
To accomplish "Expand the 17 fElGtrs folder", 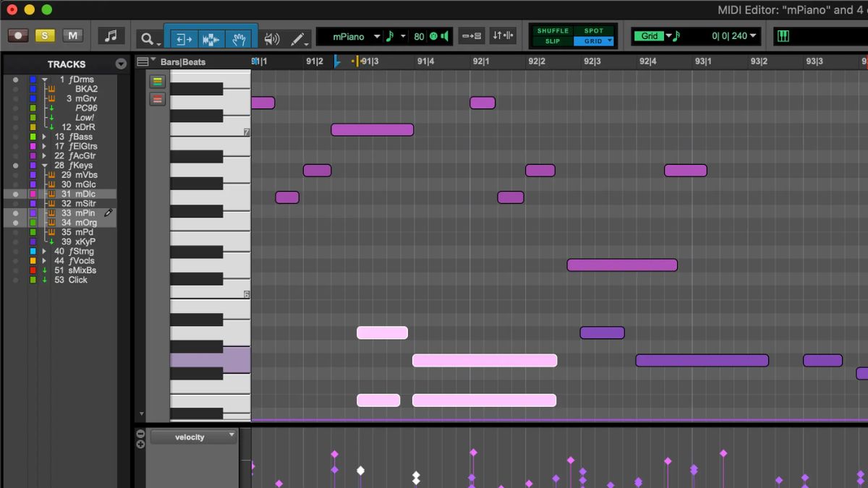I will pyautogui.click(x=45, y=146).
